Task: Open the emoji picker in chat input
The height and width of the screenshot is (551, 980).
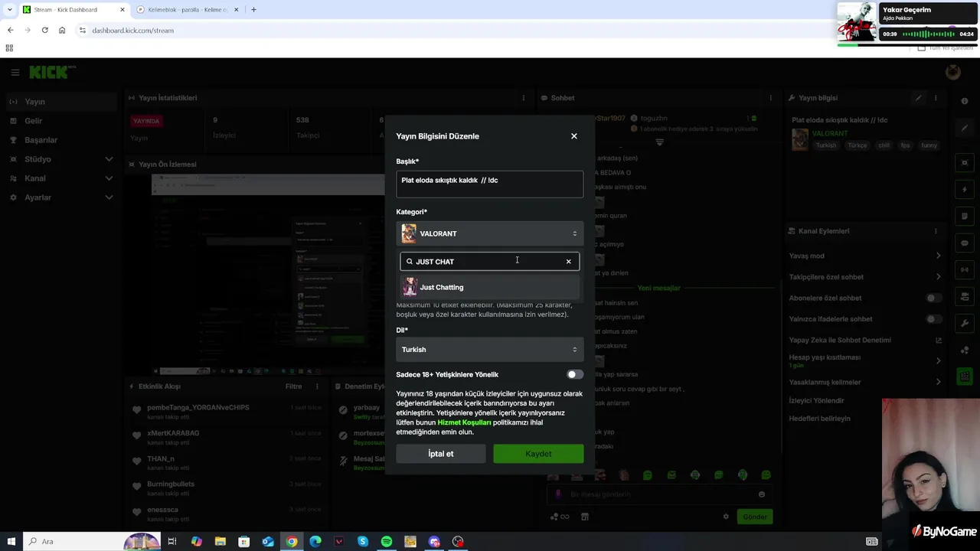Action: pos(762,494)
